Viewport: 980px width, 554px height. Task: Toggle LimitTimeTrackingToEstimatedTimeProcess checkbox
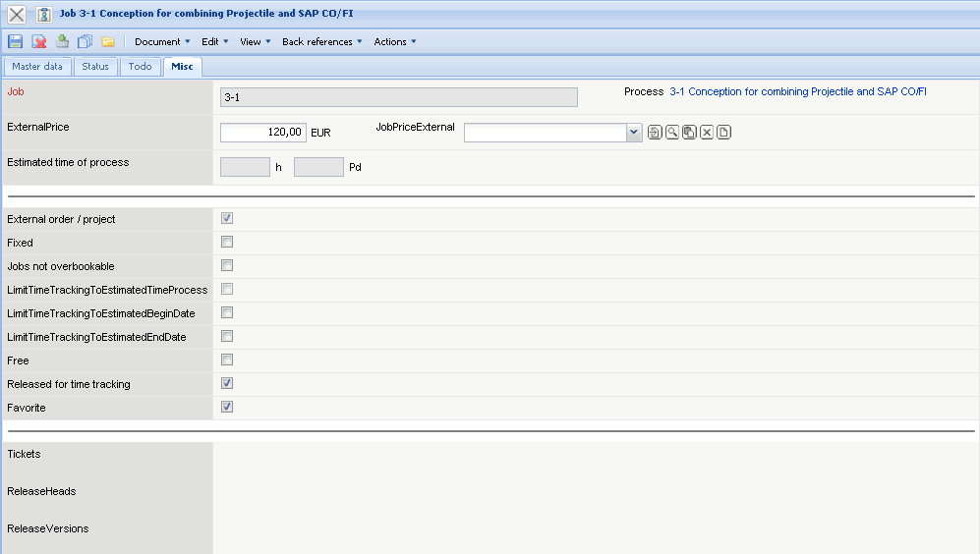[x=227, y=289]
